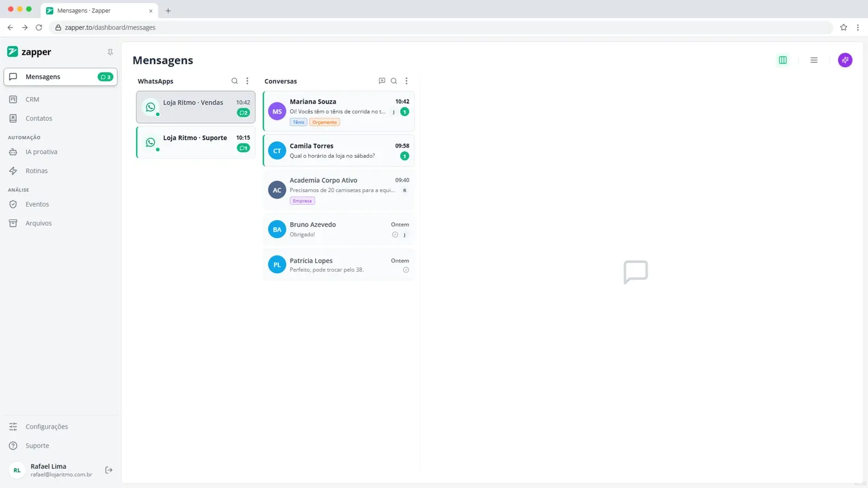Image resolution: width=868 pixels, height=488 pixels.
Task: Switch to list layout view icon
Action: tap(814, 60)
